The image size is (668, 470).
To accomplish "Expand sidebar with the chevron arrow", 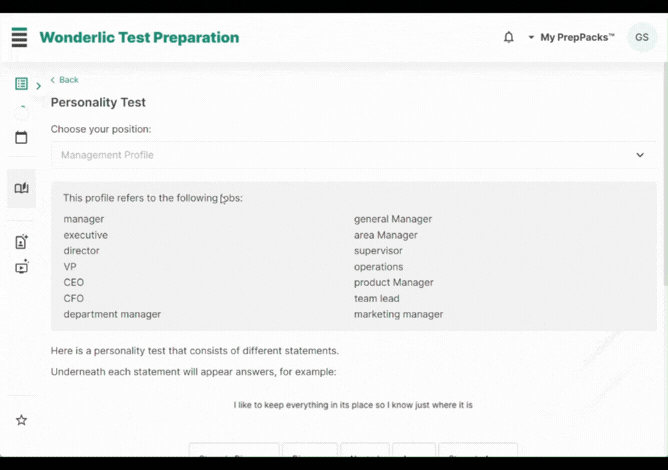I will click(39, 86).
